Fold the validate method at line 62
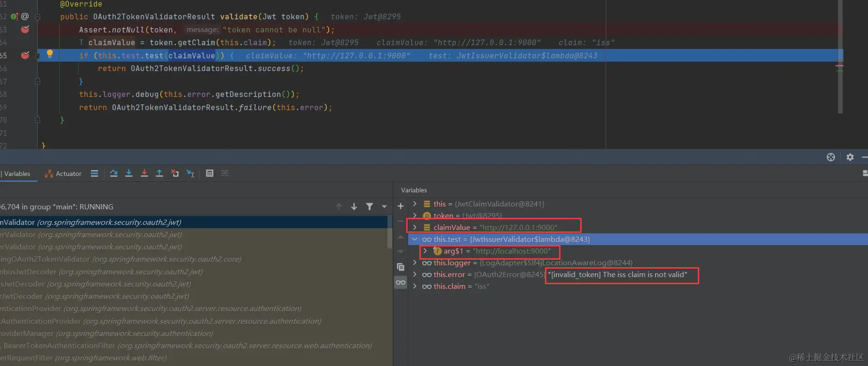Screen dimensions: 868x366 click(x=38, y=17)
